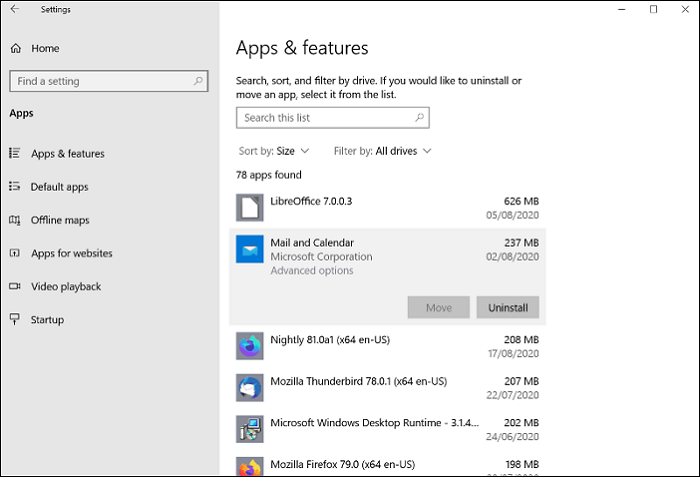The width and height of the screenshot is (700, 477).
Task: Open Video playback settings
Action: (66, 287)
